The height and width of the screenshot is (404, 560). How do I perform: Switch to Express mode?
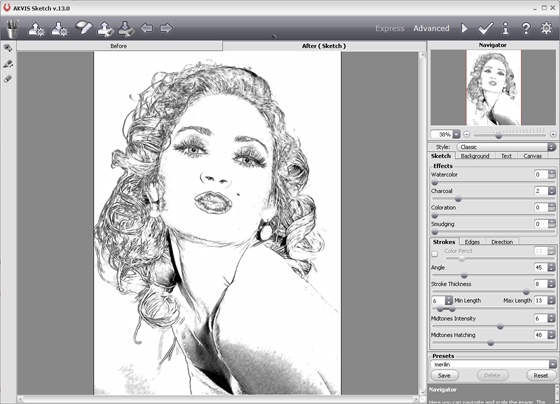[x=390, y=28]
